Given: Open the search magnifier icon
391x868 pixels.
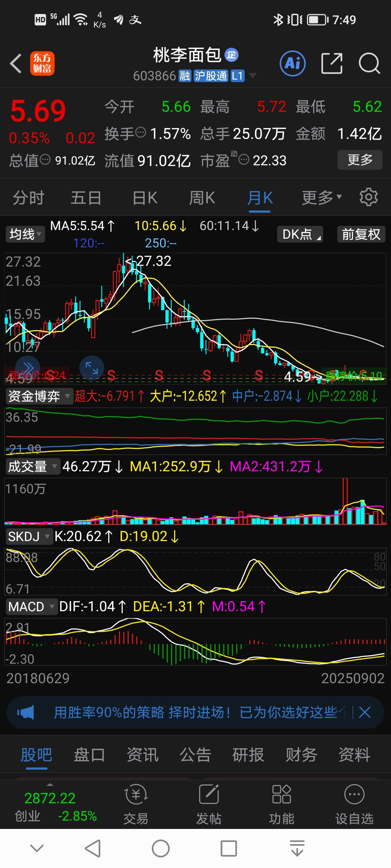Looking at the screenshot, I should 369,63.
